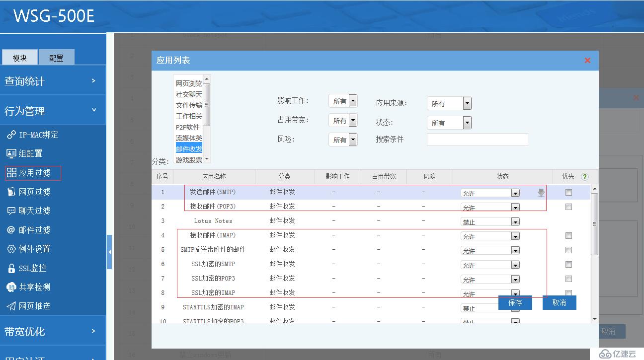Image resolution: width=644 pixels, height=360 pixels.
Task: Open status dropdown for SMTP发送带附件的邮件
Action: pos(490,251)
